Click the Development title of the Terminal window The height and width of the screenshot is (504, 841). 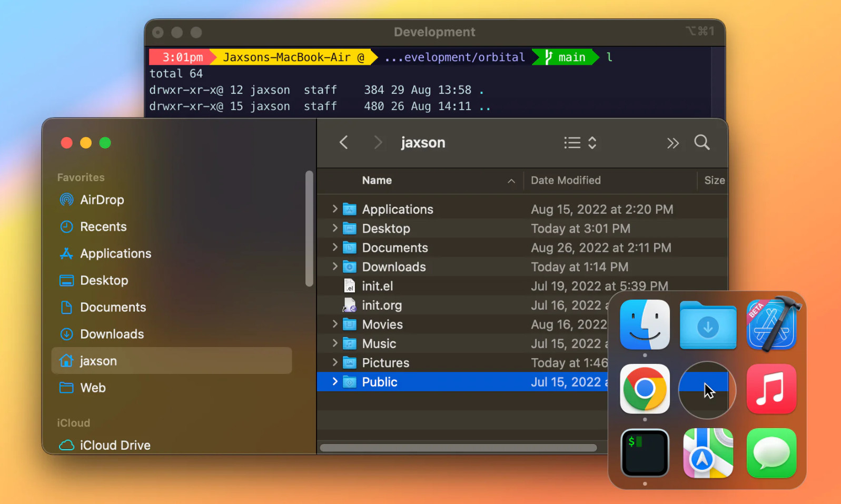coord(434,32)
